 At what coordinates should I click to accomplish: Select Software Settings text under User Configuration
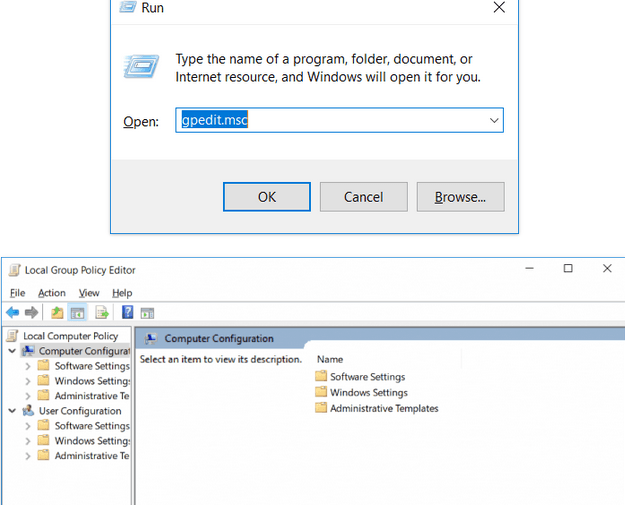pyautogui.click(x=92, y=426)
